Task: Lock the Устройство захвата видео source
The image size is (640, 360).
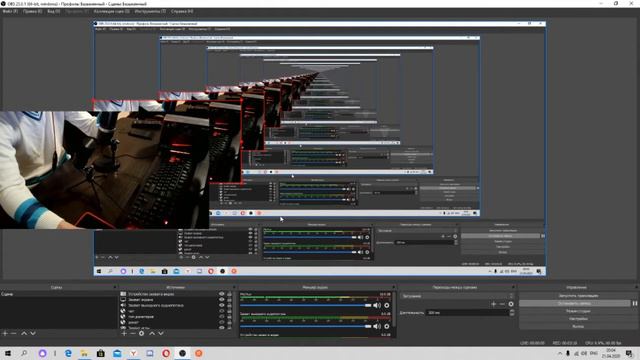Action: pos(229,294)
